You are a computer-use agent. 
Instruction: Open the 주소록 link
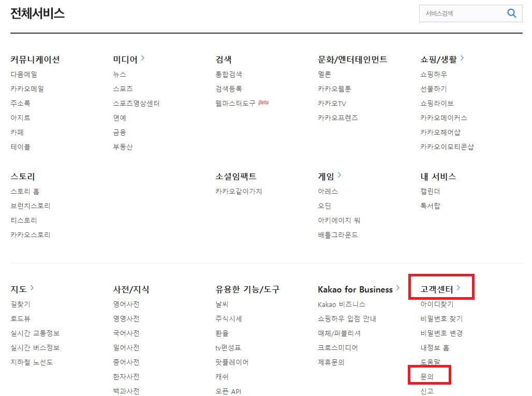[x=20, y=103]
